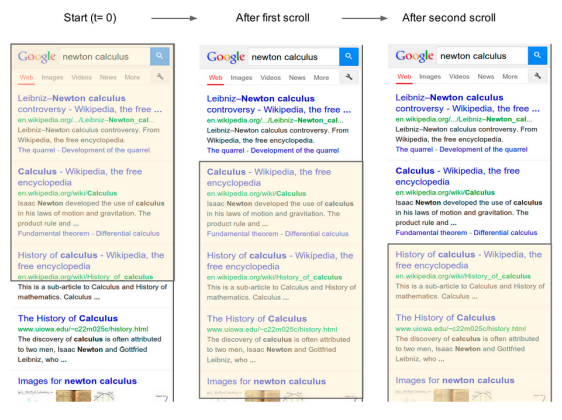The height and width of the screenshot is (420, 562).
Task: Click the search magnifier button in After second scroll screen
Action: point(537,56)
